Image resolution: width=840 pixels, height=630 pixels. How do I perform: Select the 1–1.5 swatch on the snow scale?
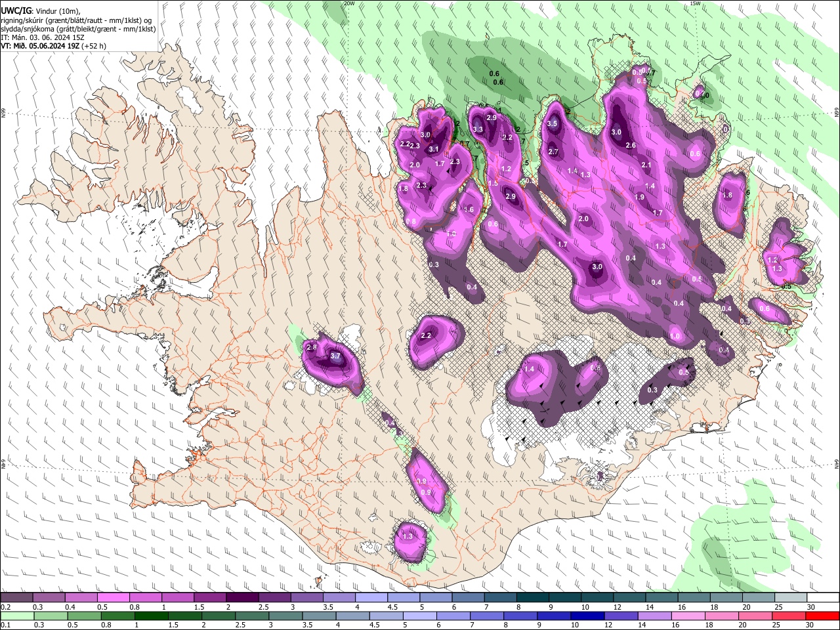(177, 597)
